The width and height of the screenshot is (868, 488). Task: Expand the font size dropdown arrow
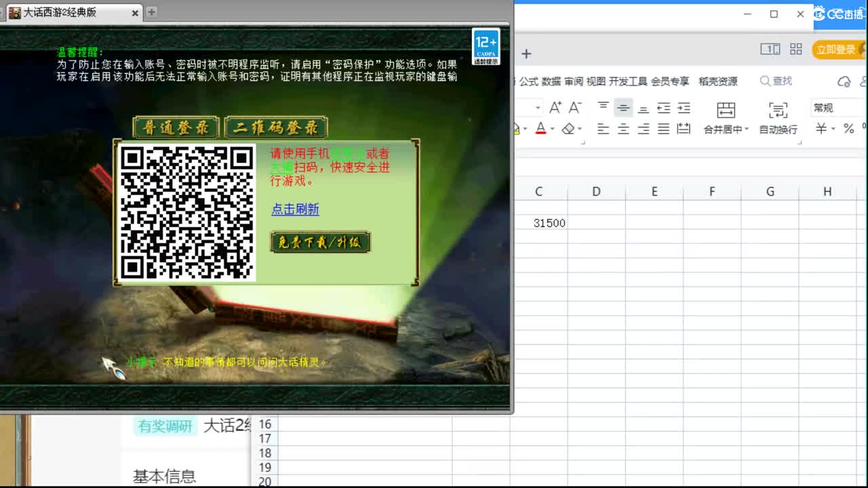[538, 108]
